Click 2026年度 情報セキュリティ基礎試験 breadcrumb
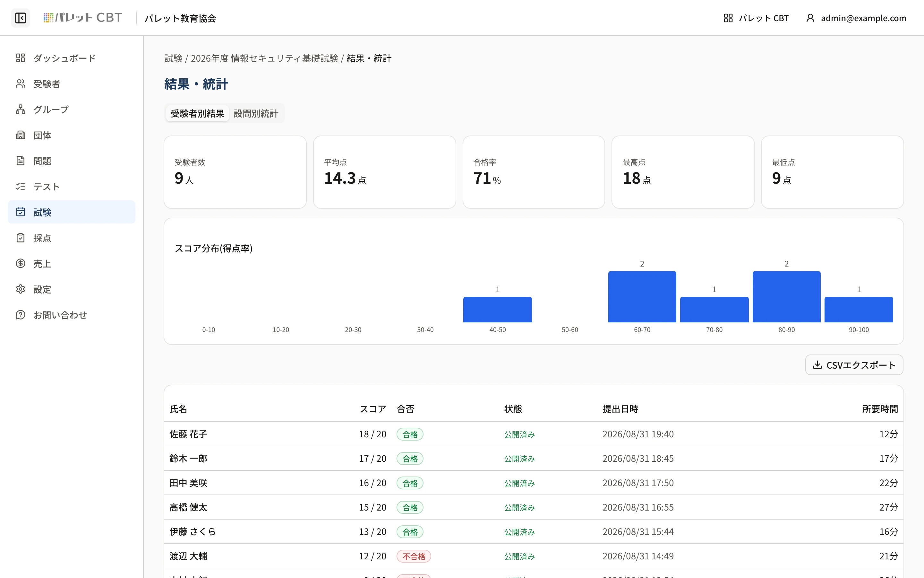Image resolution: width=924 pixels, height=578 pixels. (264, 58)
